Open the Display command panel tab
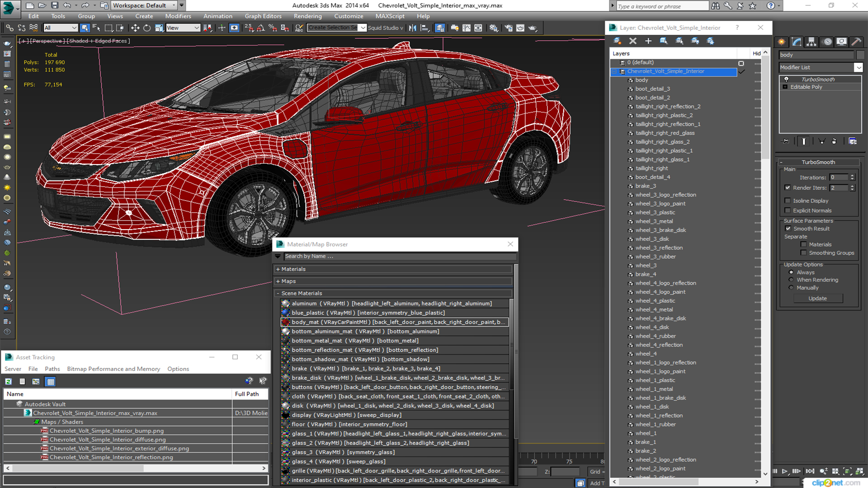The image size is (868, 488). (x=841, y=42)
